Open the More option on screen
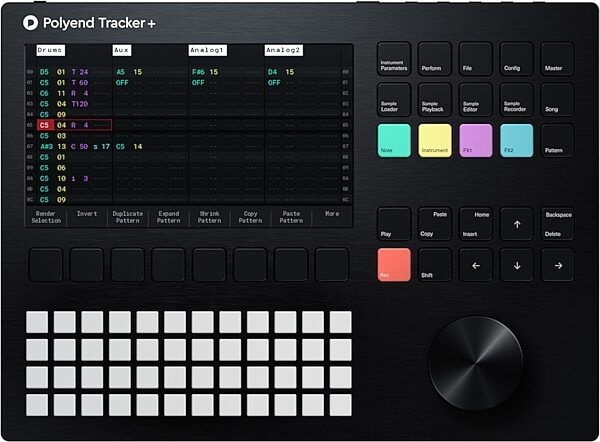 (x=332, y=214)
